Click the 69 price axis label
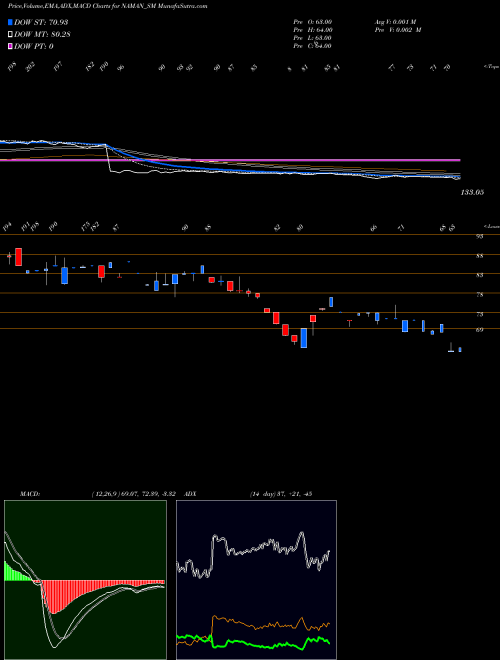This screenshot has height=660, width=500. [x=480, y=330]
